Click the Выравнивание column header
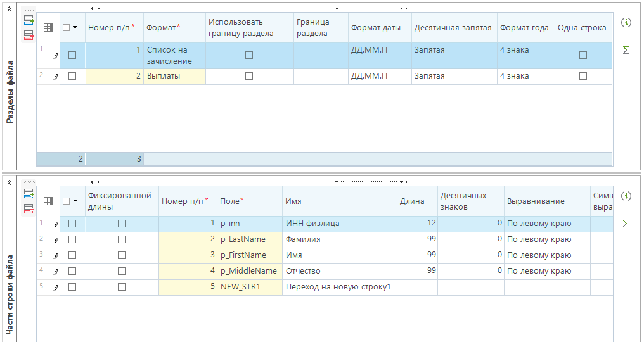 tap(536, 201)
